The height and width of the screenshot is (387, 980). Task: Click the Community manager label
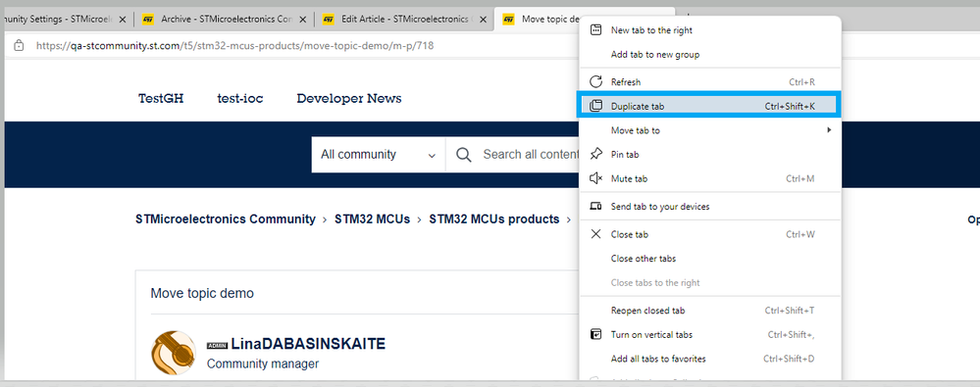point(263,363)
